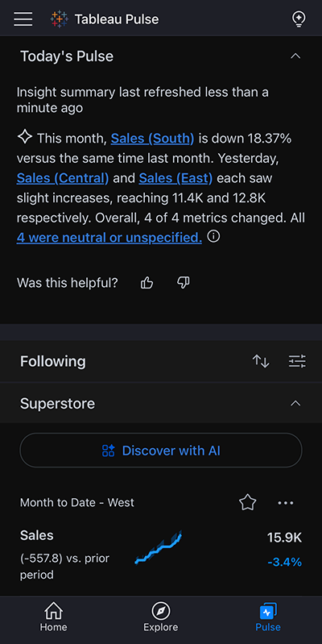This screenshot has height=644, width=322.
Task: Open the Sales (Central) link
Action: 63,178
